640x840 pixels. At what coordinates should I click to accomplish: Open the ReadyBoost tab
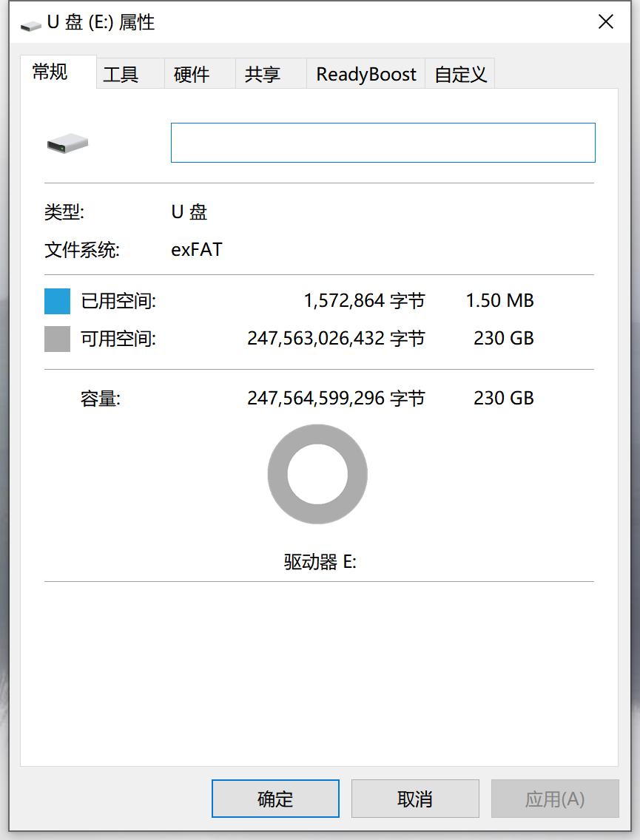[364, 73]
